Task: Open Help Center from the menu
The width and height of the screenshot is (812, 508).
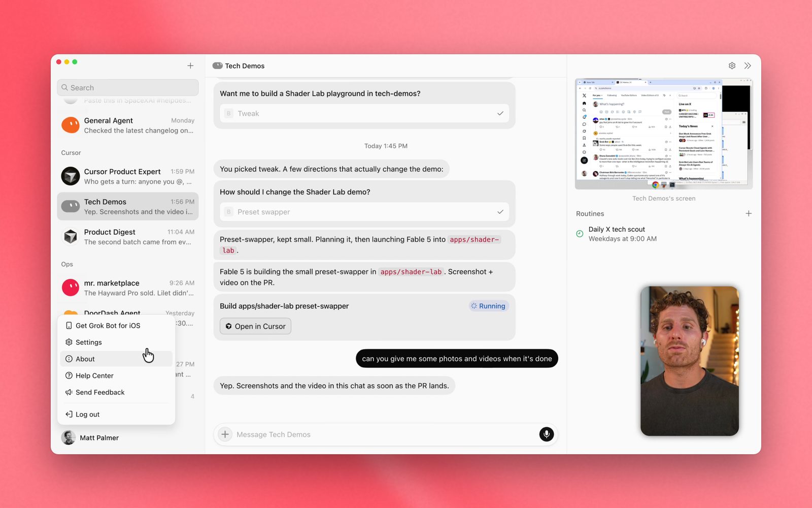Action: 116,375
